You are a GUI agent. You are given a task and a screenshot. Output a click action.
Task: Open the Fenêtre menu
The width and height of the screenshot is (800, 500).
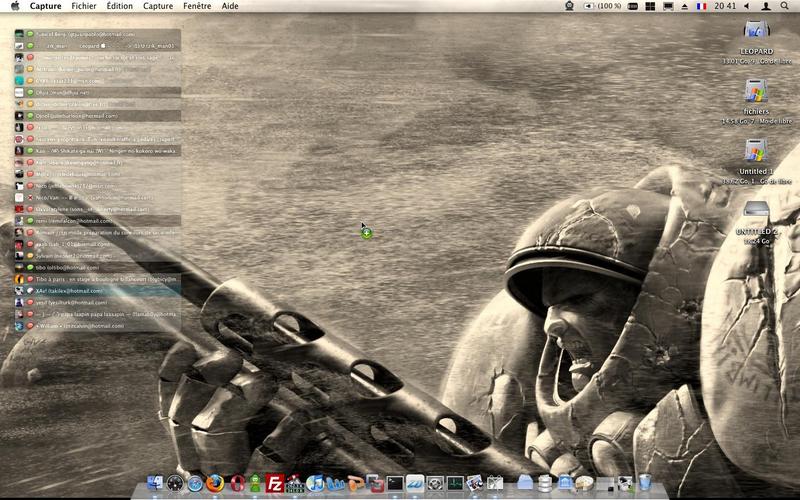click(x=197, y=6)
